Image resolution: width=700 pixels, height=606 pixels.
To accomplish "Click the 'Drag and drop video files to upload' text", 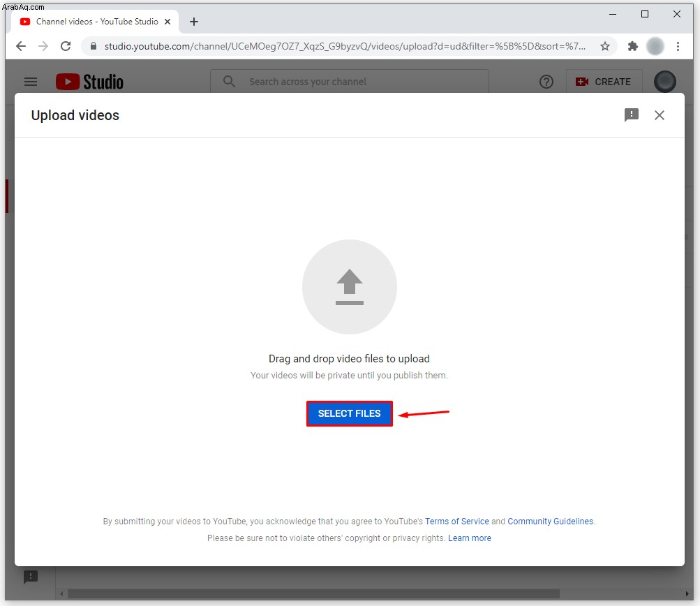I will 349,359.
